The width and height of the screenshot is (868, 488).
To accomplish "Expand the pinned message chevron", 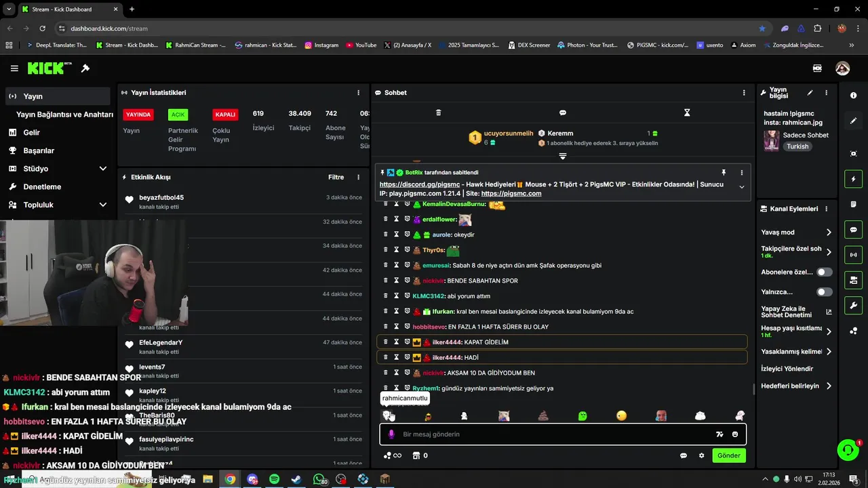I will 742,187.
